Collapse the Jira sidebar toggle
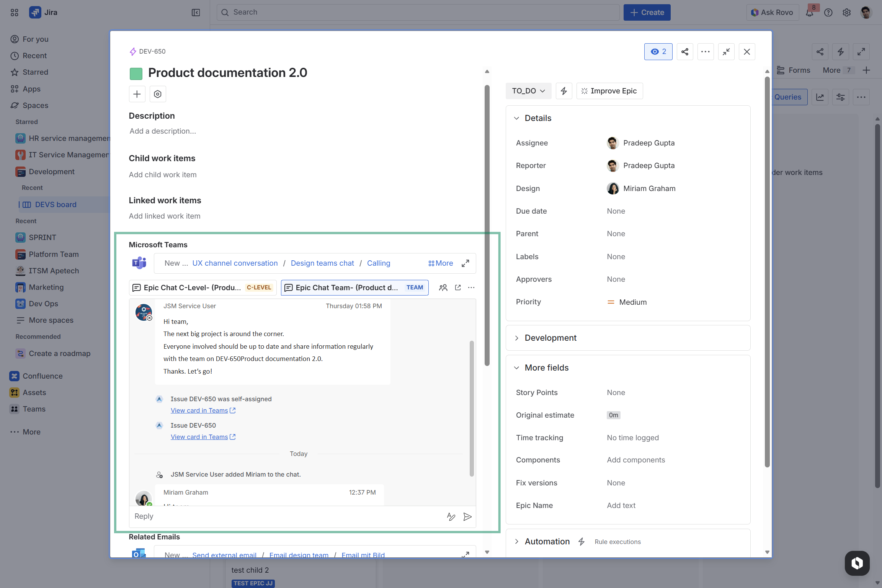 [x=196, y=13]
